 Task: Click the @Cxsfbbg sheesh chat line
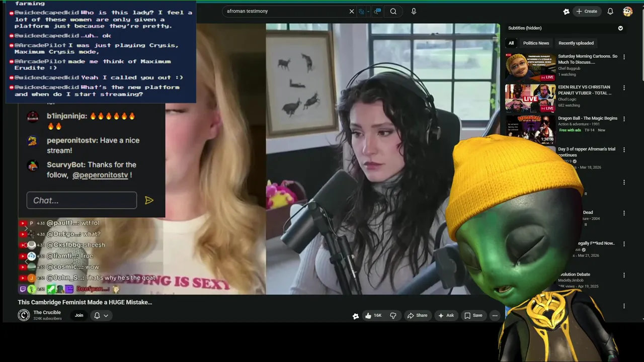pos(76,245)
